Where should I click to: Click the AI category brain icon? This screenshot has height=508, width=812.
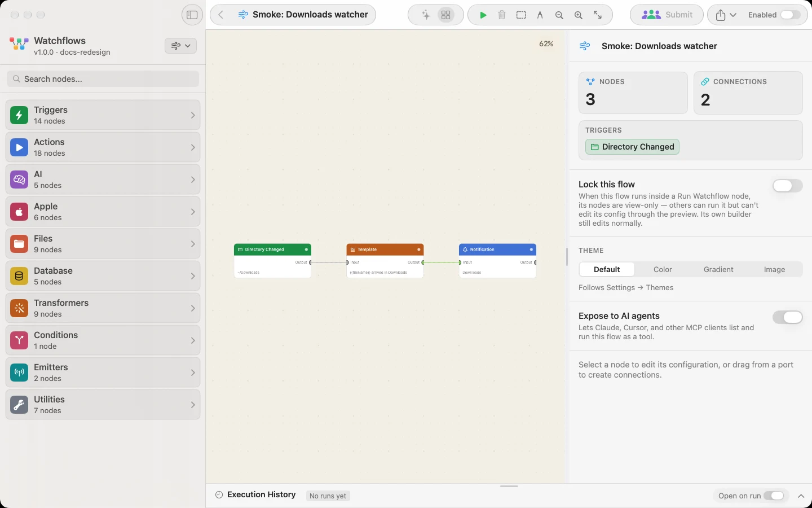coord(19,179)
